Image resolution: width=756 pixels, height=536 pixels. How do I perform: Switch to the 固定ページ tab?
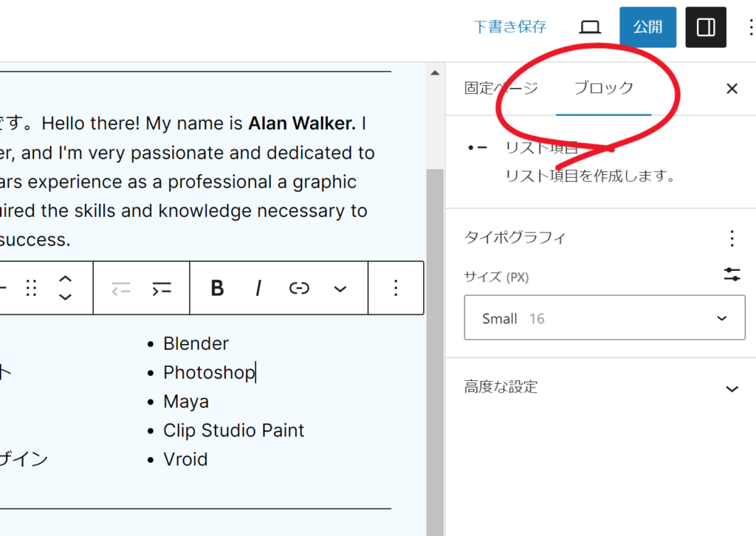coord(501,89)
